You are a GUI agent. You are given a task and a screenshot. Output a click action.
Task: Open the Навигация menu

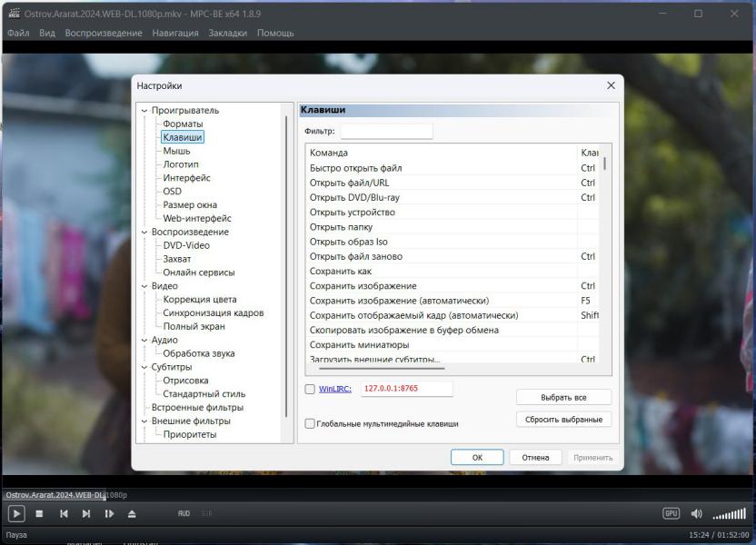175,33
